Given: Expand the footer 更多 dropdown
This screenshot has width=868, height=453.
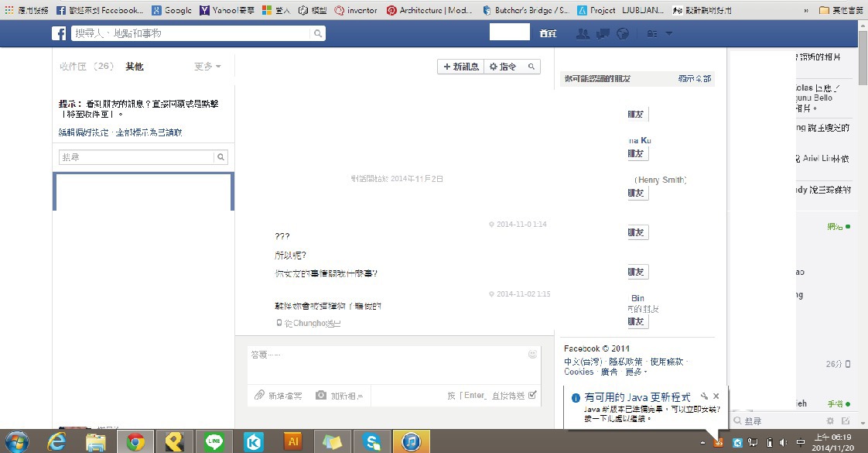Looking at the screenshot, I should [x=635, y=372].
